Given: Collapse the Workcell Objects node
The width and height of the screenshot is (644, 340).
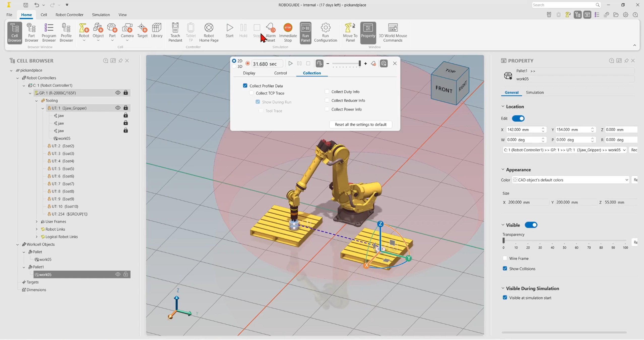Looking at the screenshot, I should pos(18,244).
